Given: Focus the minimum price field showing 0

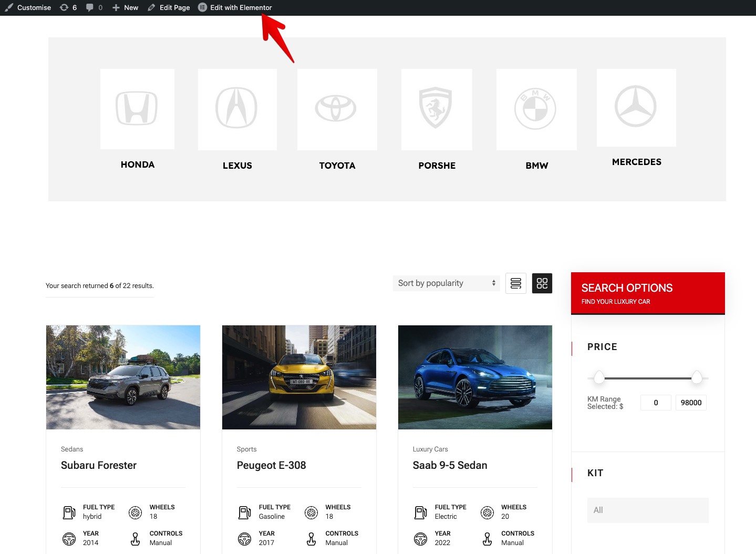Looking at the screenshot, I should click(656, 403).
